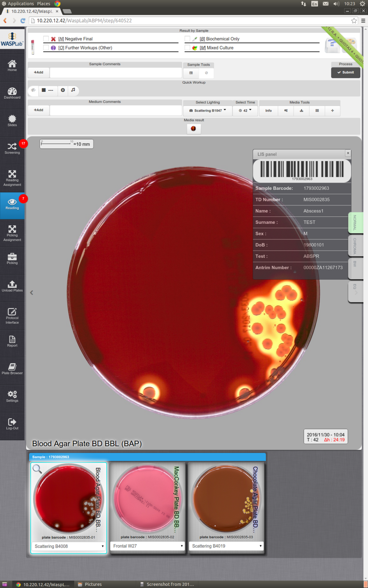
Task: Open the Dashboard from the sidebar
Action: (x=12, y=93)
